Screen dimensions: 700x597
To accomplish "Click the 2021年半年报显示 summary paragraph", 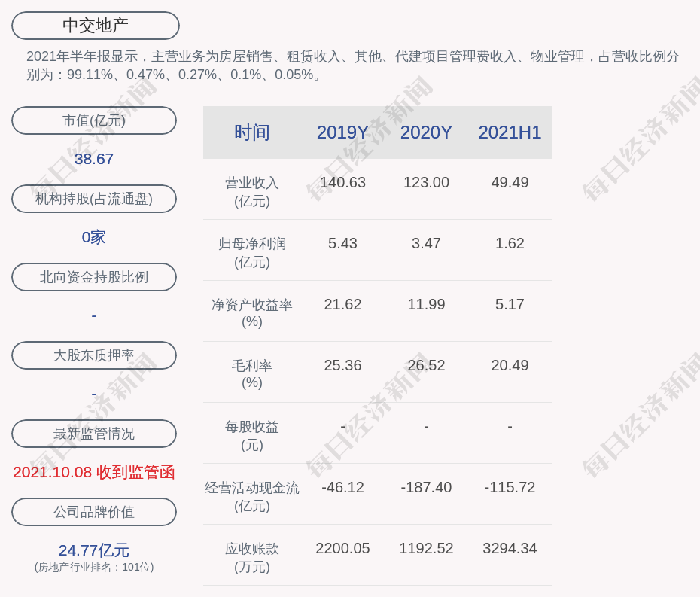I will (353, 65).
